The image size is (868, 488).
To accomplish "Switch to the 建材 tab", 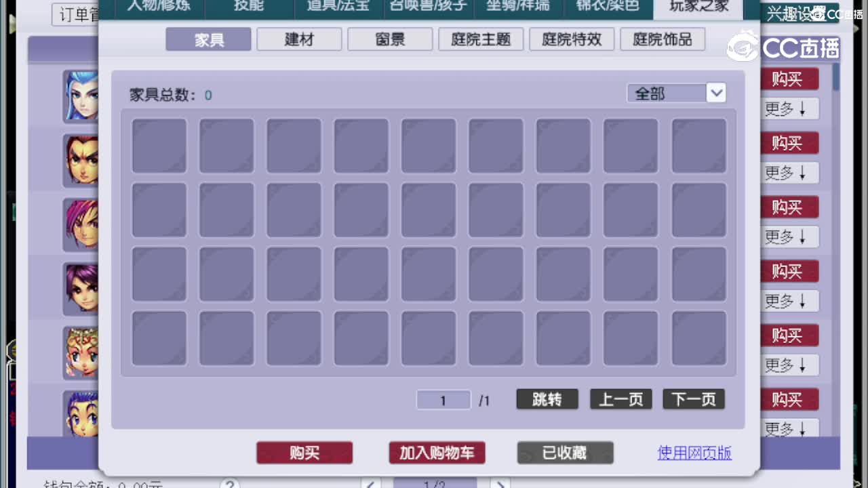I will [298, 39].
